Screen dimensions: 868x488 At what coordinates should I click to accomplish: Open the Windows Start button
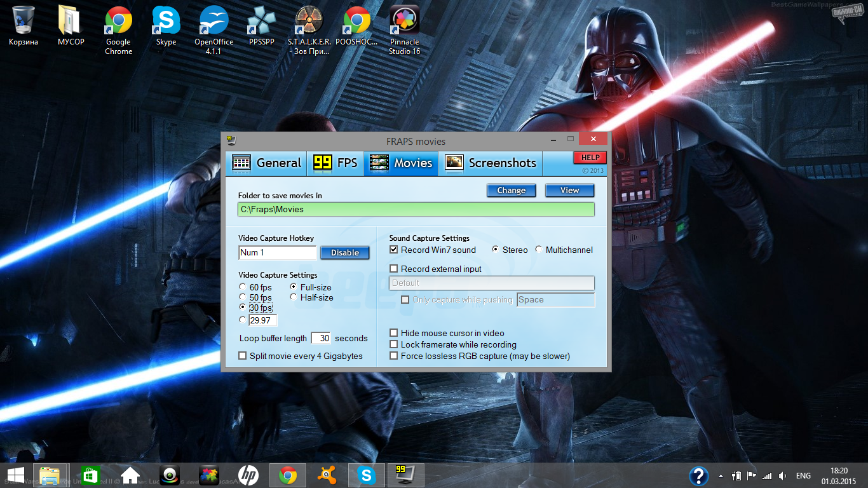pos(15,475)
